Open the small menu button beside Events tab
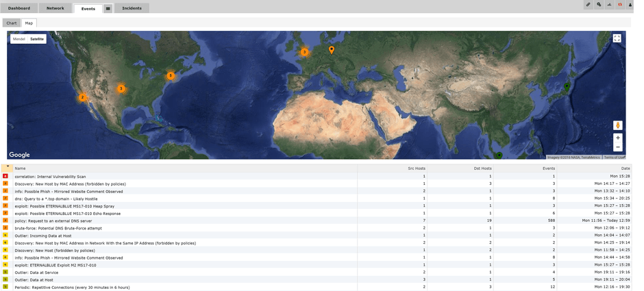Viewport: 644px width, 291px height. point(108,9)
